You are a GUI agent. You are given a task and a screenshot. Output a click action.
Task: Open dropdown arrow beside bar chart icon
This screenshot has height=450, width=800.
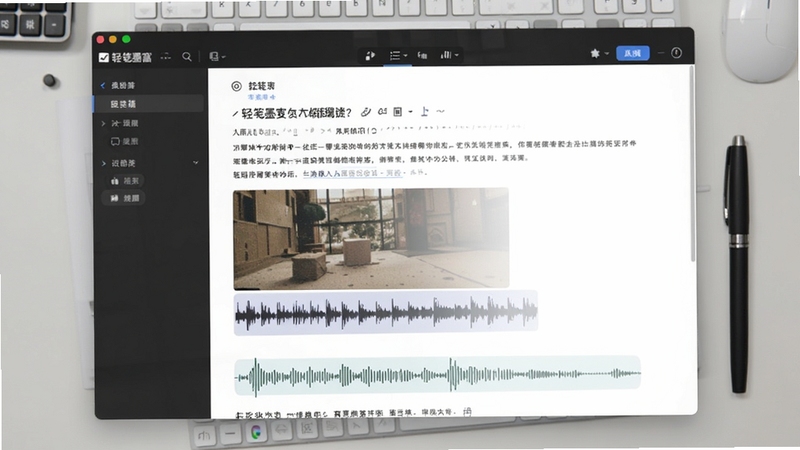point(457,55)
